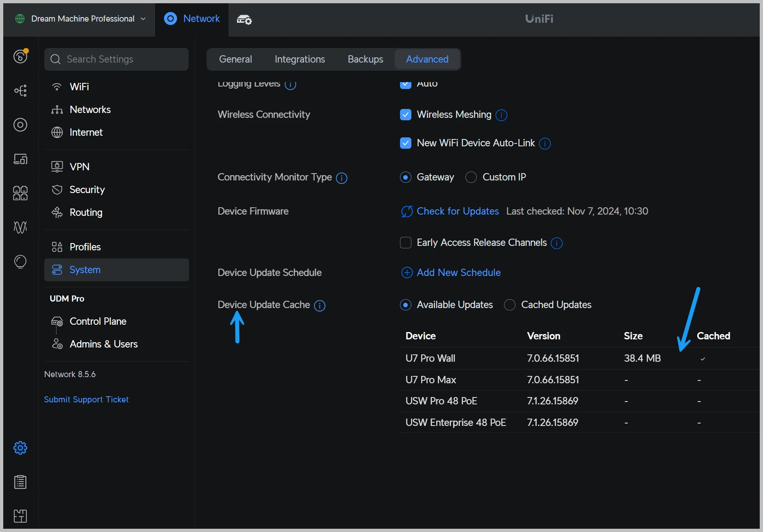763x532 pixels.
Task: Select System in the settings sidebar
Action: pyautogui.click(x=116, y=270)
